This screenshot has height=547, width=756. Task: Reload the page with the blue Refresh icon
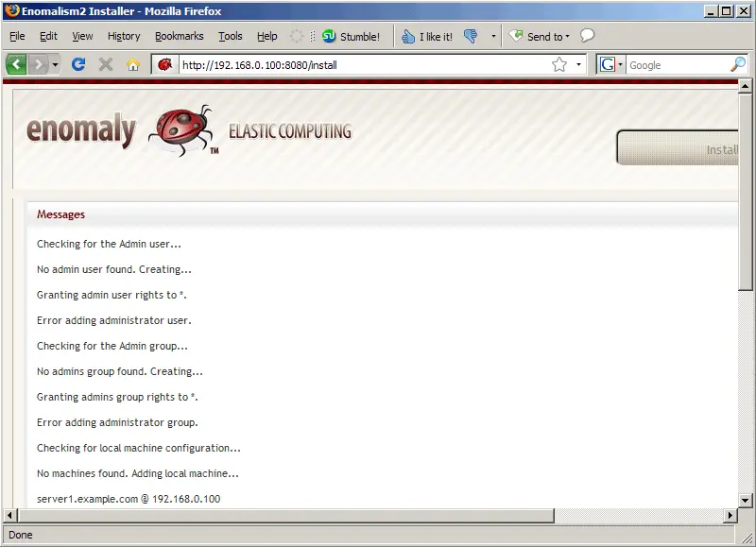coord(78,64)
